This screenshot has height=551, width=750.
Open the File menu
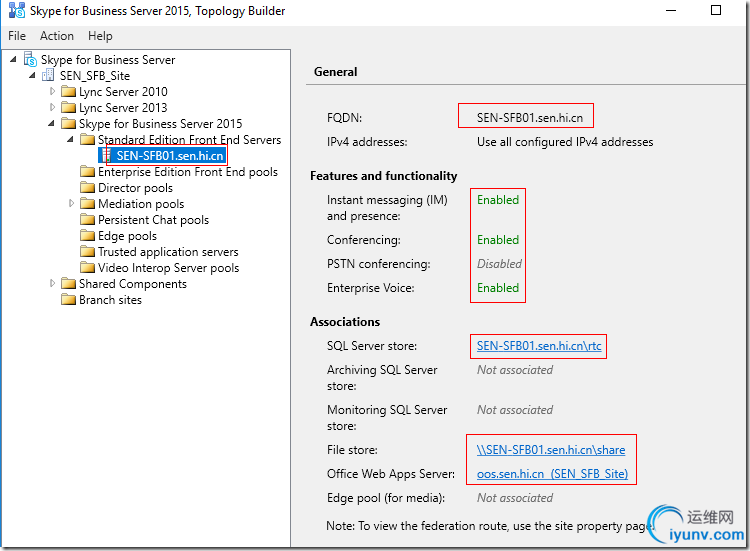[x=17, y=36]
